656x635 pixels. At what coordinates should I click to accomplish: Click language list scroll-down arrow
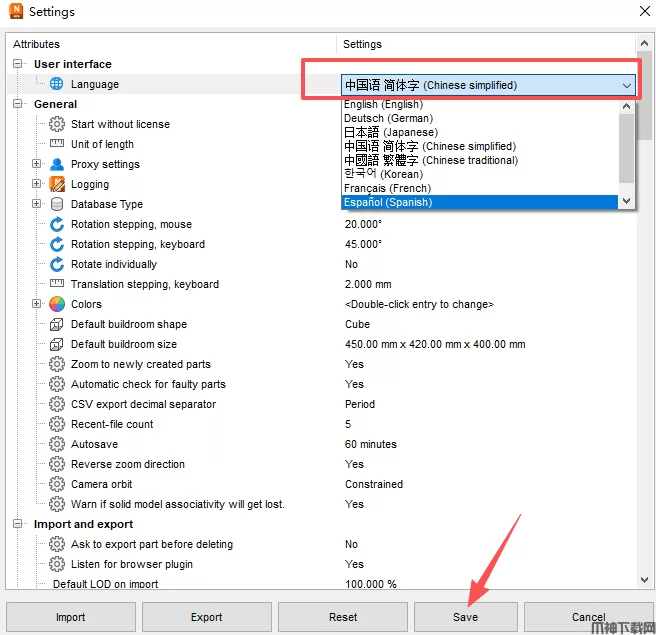626,201
